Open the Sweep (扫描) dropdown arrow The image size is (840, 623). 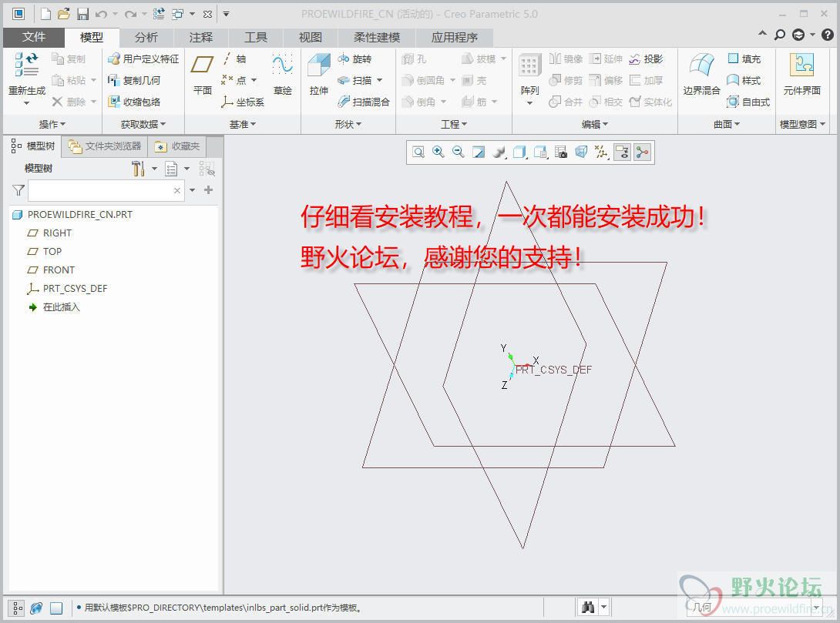(x=380, y=80)
